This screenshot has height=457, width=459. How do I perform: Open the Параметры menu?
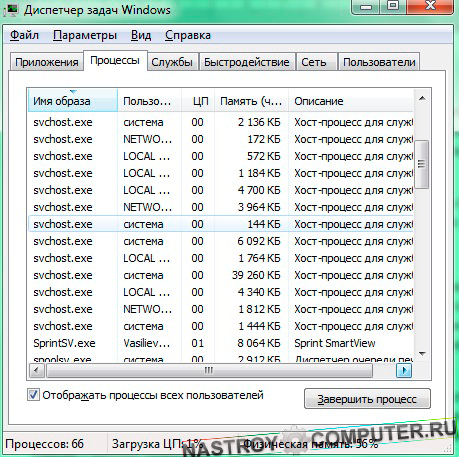tap(85, 35)
